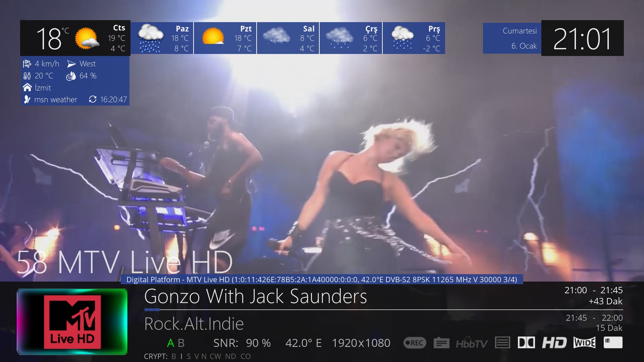Click the Çrş forecast day label
The image size is (644, 362).
pos(371,29)
